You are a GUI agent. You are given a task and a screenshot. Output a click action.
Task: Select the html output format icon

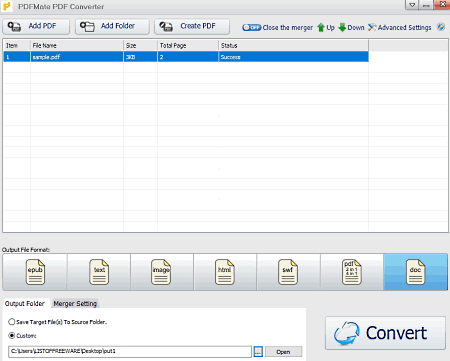225,272
